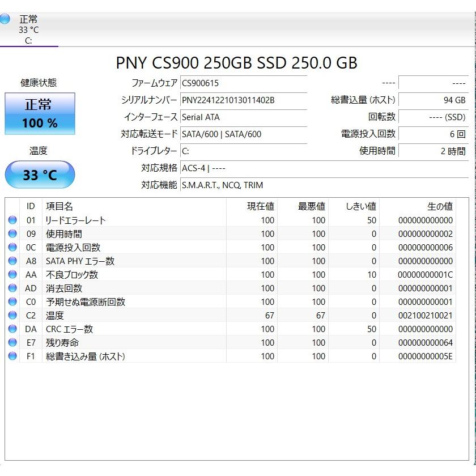Select the 残り寿命 attribute row
The width and height of the screenshot is (476, 476).
tap(231, 343)
